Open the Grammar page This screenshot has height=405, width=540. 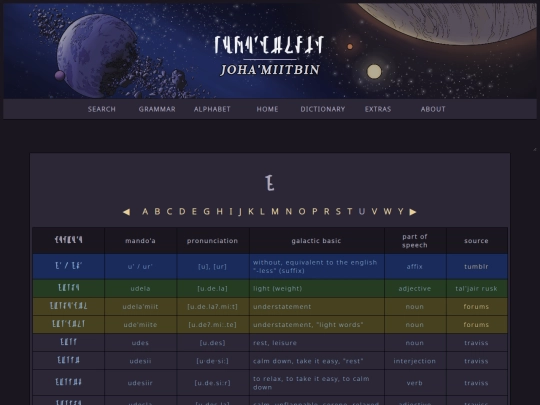click(x=157, y=109)
